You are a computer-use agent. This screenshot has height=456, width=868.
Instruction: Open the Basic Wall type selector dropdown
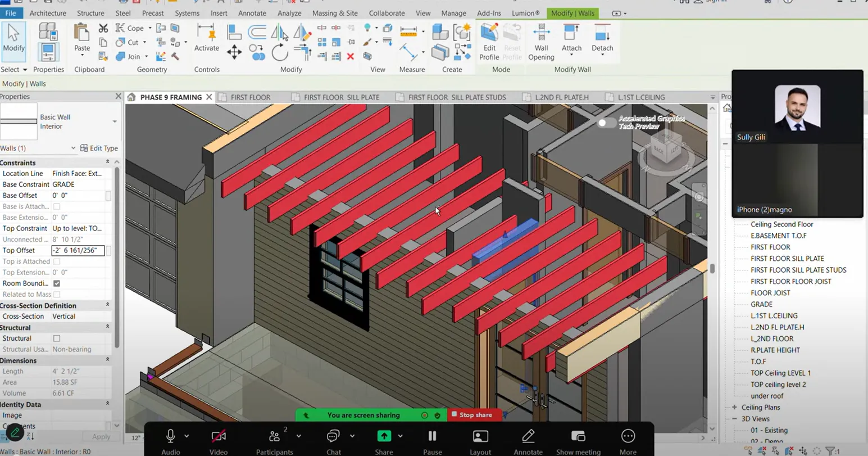click(x=115, y=121)
